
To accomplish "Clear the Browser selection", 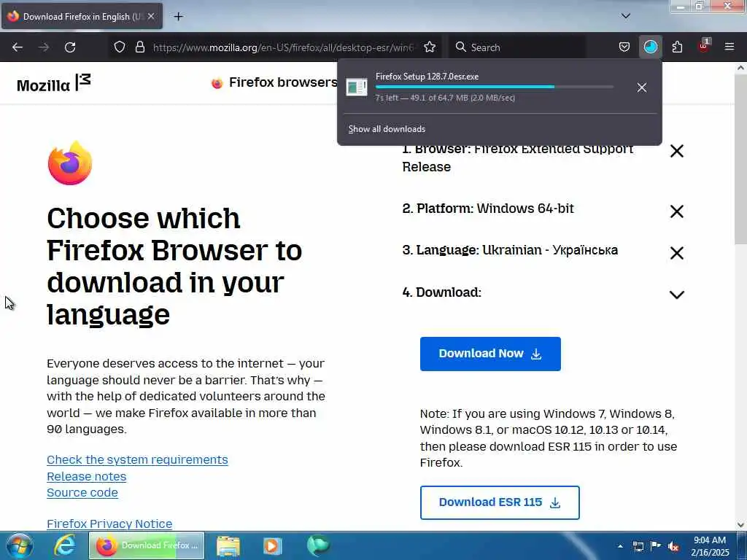I will click(x=676, y=151).
